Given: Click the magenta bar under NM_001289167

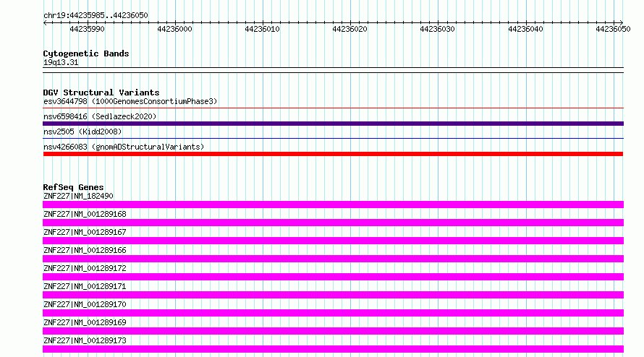Looking at the screenshot, I should point(333,241).
